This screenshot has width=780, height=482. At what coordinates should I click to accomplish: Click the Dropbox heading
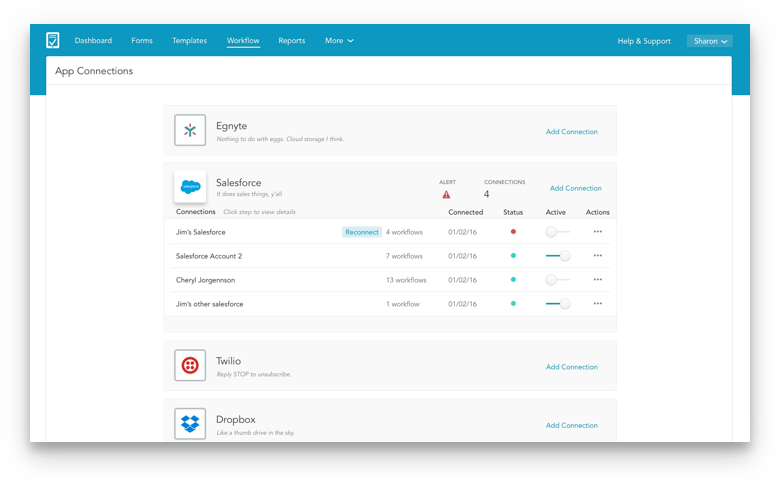tap(235, 419)
